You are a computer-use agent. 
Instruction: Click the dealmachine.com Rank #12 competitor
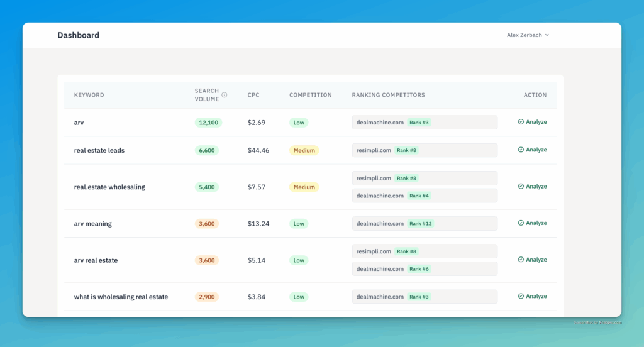coord(424,224)
